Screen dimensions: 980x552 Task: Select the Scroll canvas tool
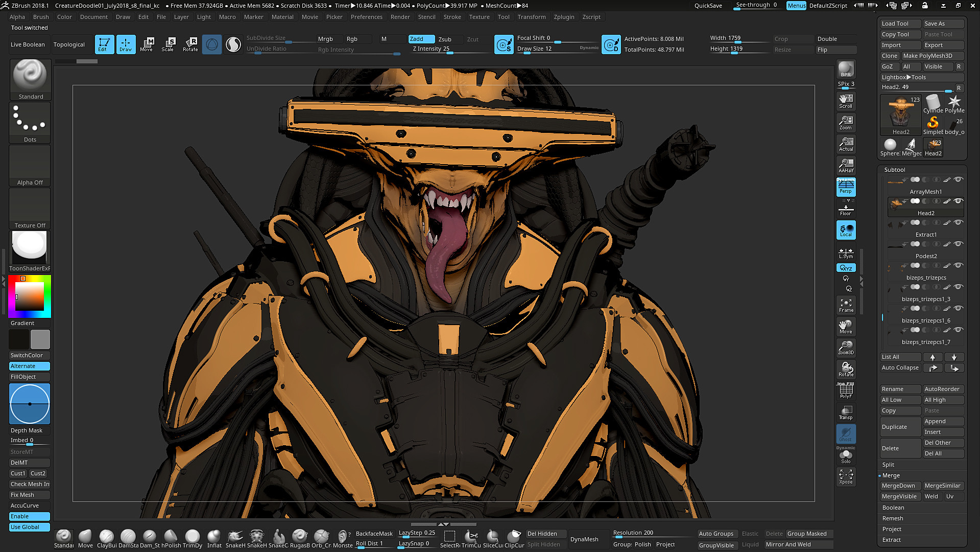(x=846, y=101)
